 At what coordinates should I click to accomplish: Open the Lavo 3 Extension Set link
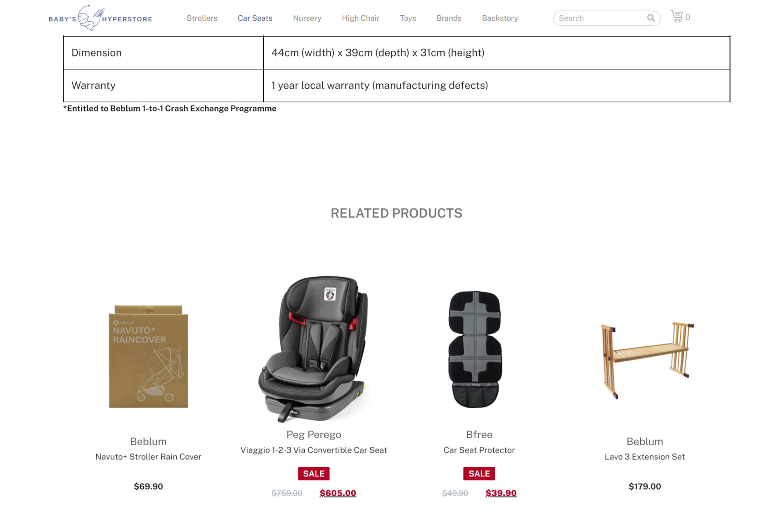coord(644,457)
